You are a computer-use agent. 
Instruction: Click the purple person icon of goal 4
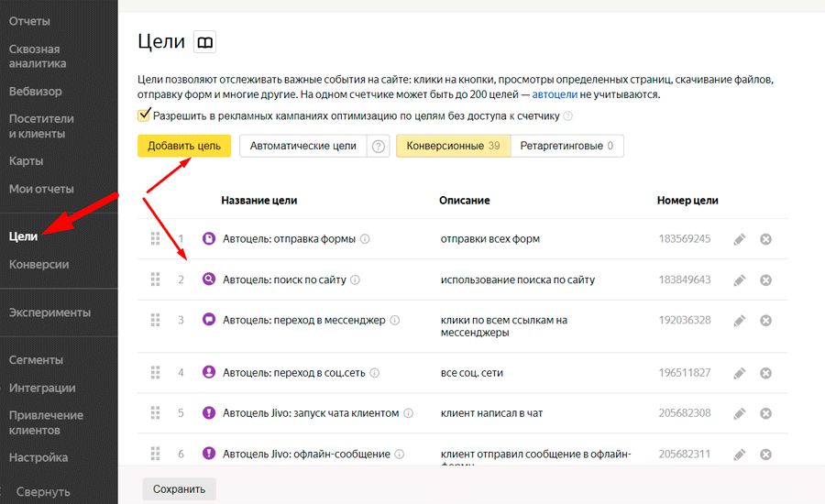pyautogui.click(x=209, y=372)
